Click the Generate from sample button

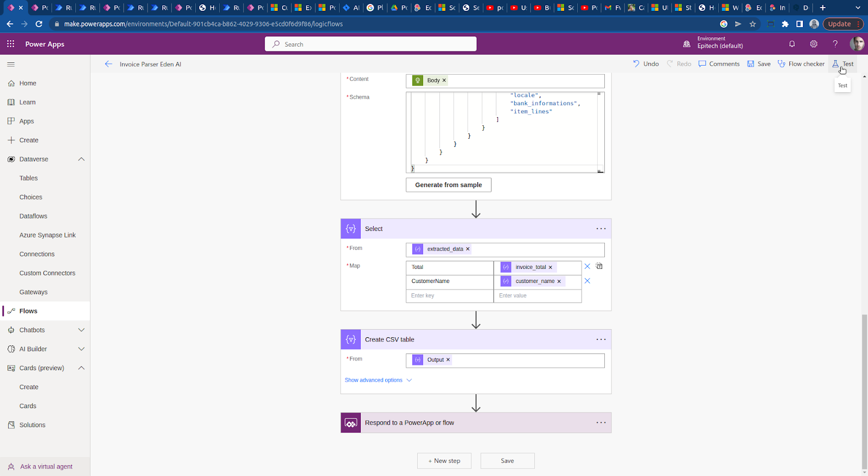[449, 185]
